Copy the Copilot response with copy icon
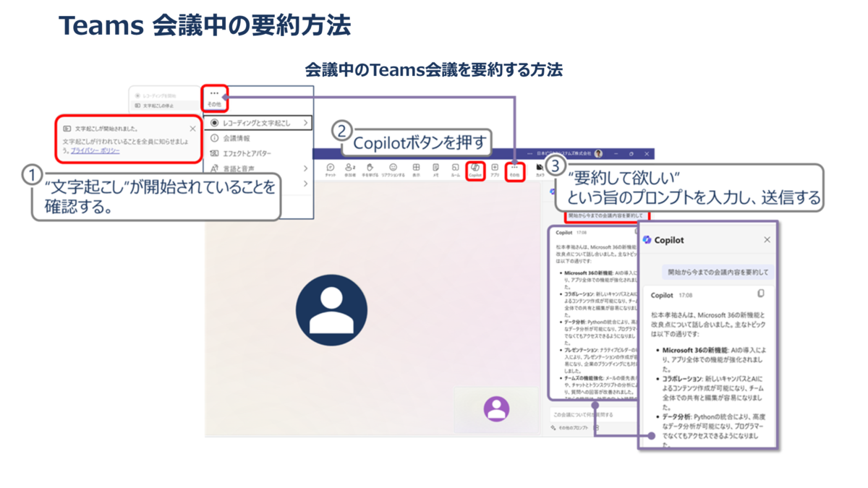868x488 pixels. tap(760, 294)
